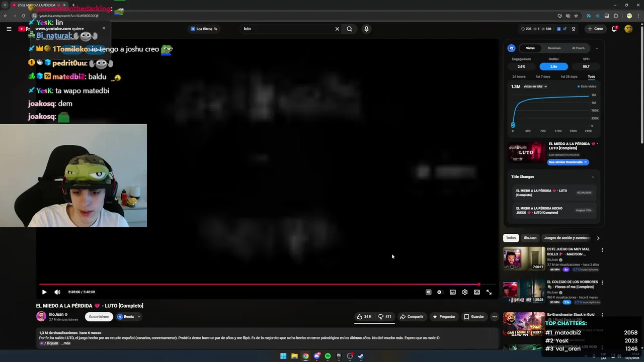Viewport: 644px width, 362px height.
Task: Mute the video volume
Action: tap(57, 292)
